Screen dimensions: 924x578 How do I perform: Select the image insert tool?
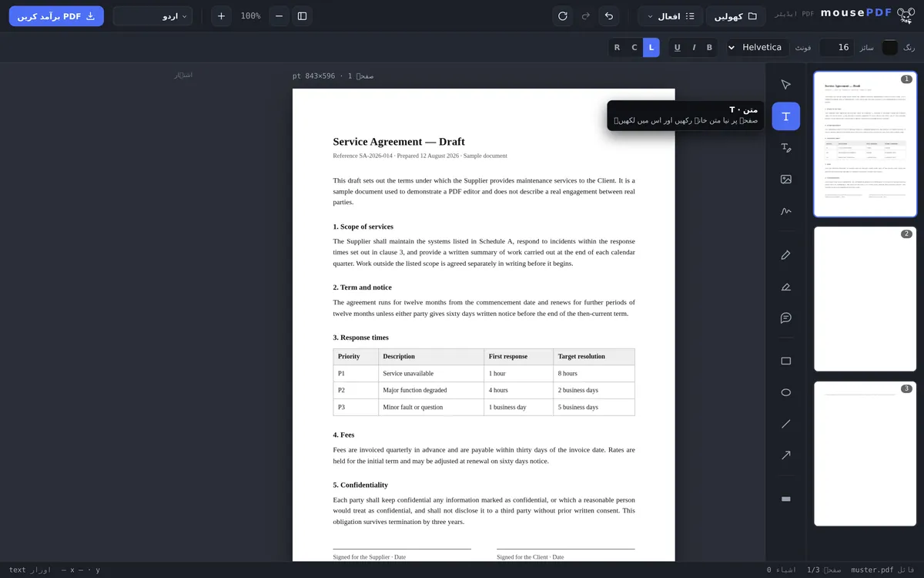785,180
